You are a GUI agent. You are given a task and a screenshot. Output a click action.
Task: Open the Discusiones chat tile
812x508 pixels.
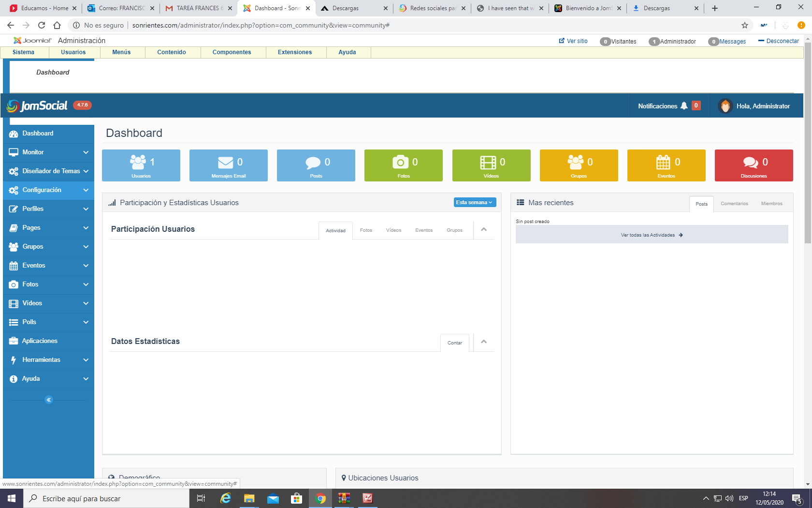(751, 162)
